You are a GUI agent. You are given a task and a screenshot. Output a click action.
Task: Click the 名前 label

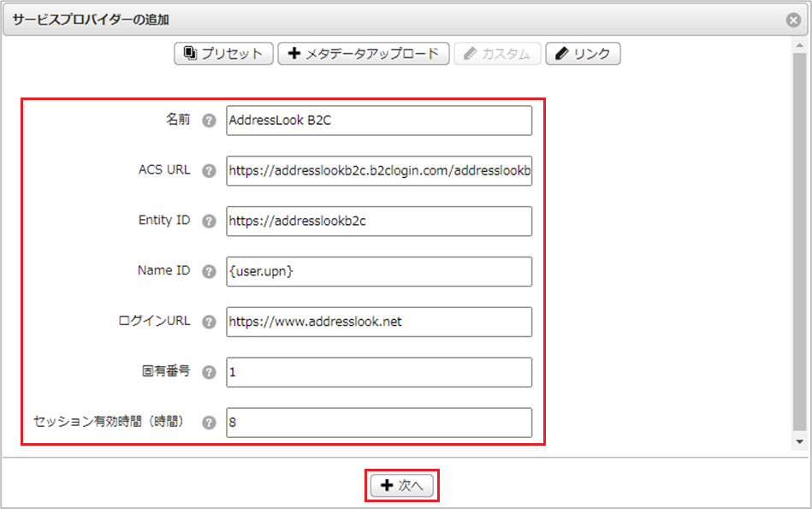178,120
